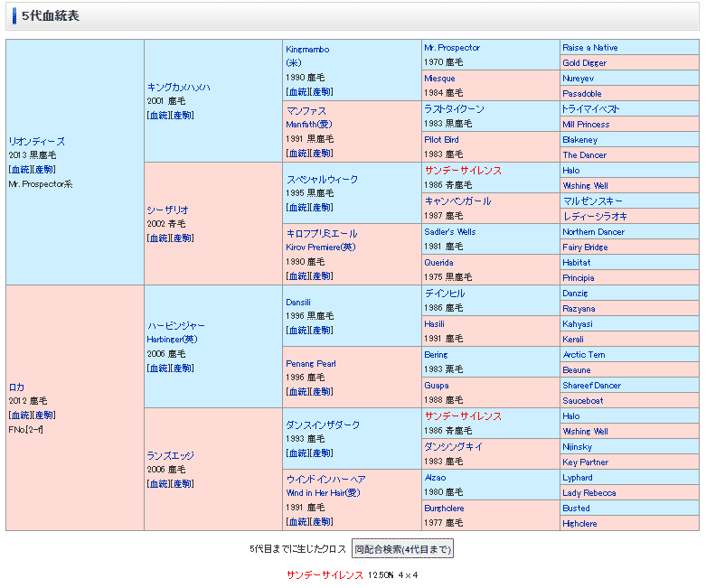Open マルゼンスキー link
Viewport: 706px width, 588px height.
592,201
